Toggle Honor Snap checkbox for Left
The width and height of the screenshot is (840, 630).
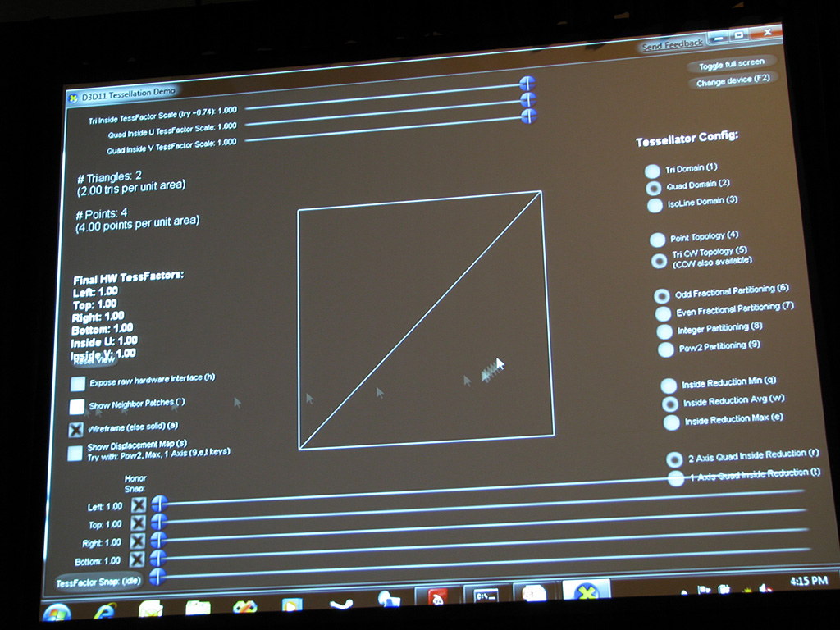(138, 504)
